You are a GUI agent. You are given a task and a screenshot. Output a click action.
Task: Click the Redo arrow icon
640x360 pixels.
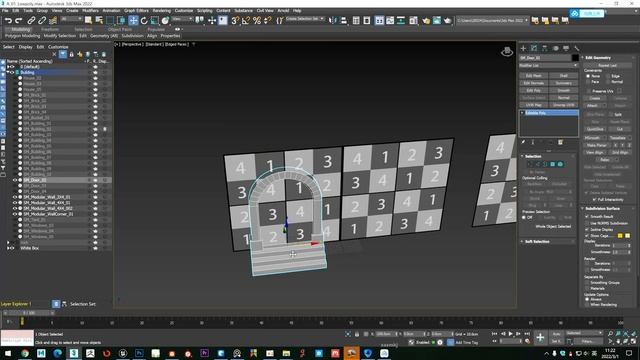coord(19,20)
